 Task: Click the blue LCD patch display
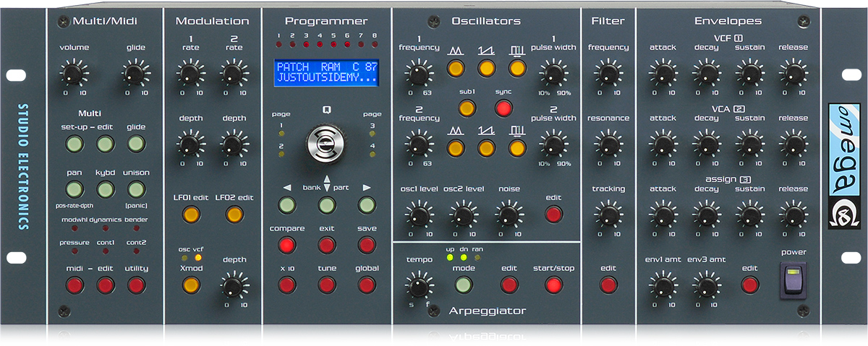point(327,72)
